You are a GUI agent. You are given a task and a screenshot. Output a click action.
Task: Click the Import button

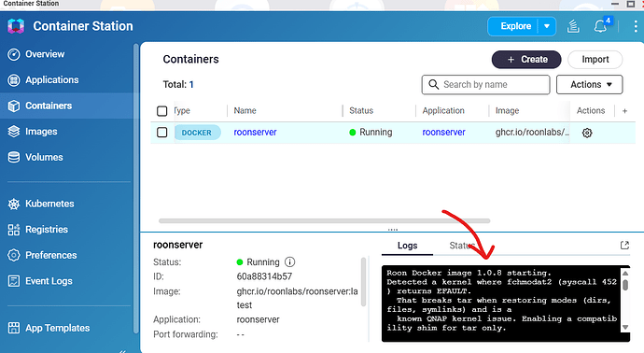tap(595, 60)
